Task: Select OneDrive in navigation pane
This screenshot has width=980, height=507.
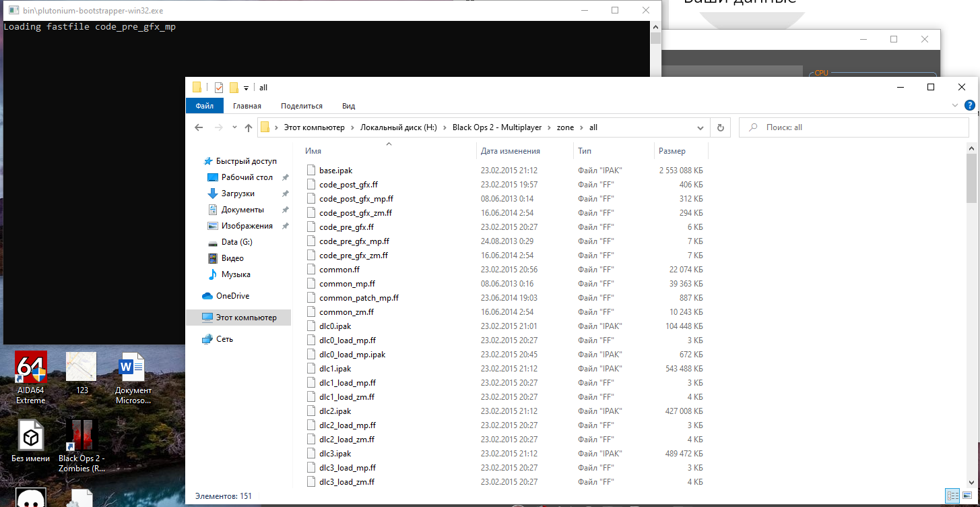Action: pyautogui.click(x=232, y=296)
